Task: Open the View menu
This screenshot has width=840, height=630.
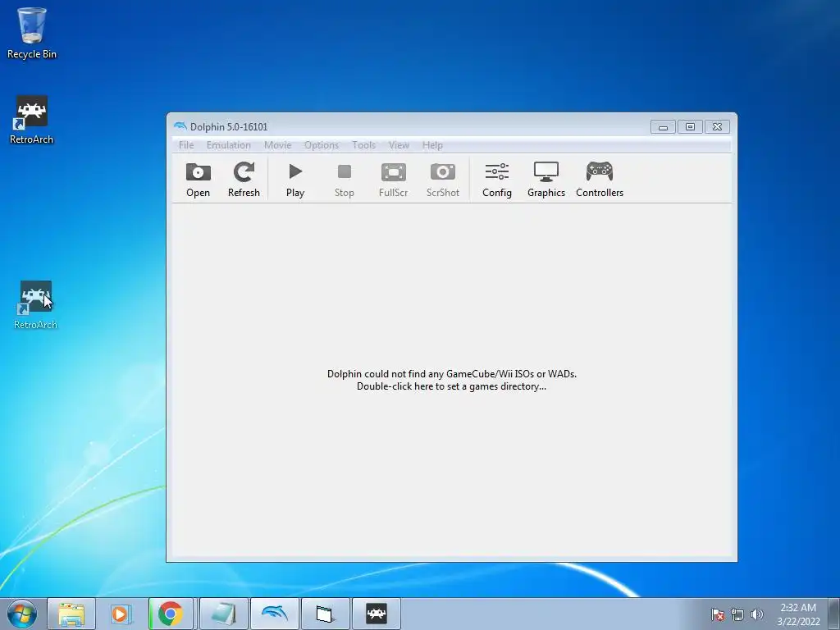Action: click(x=399, y=145)
